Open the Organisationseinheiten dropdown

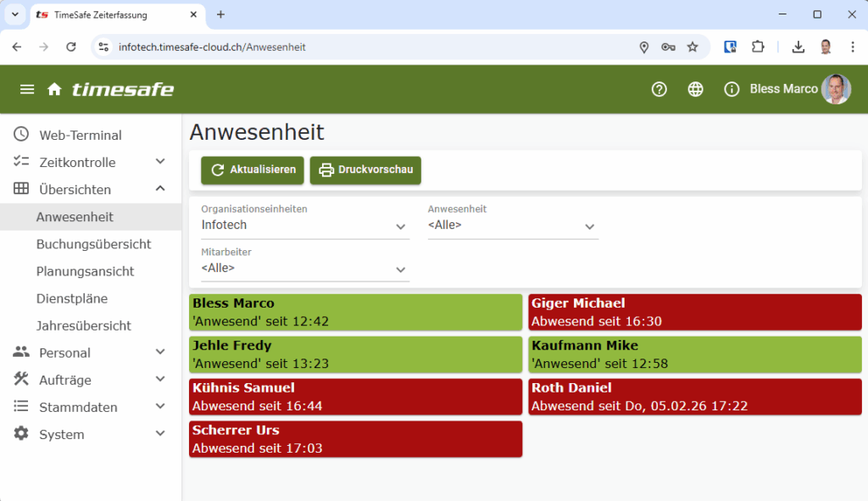304,225
